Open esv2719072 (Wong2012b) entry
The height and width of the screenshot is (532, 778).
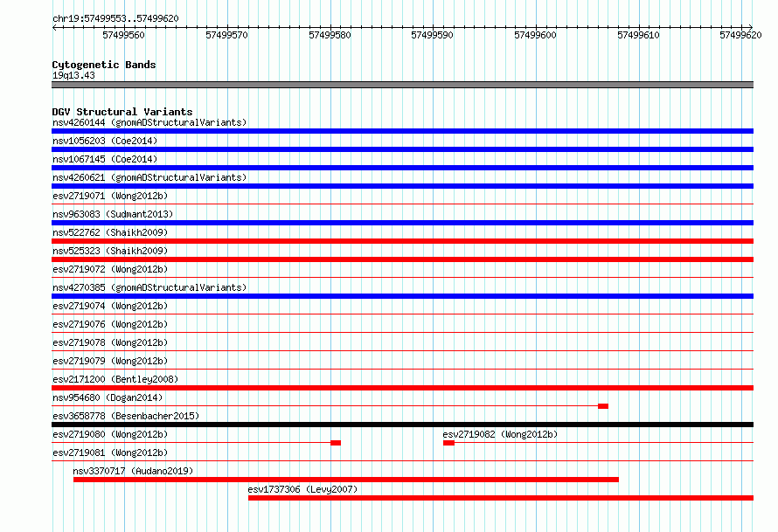[110, 269]
